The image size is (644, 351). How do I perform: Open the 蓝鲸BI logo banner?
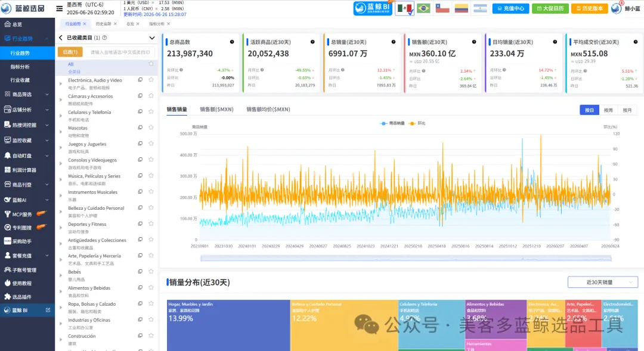click(x=373, y=8)
